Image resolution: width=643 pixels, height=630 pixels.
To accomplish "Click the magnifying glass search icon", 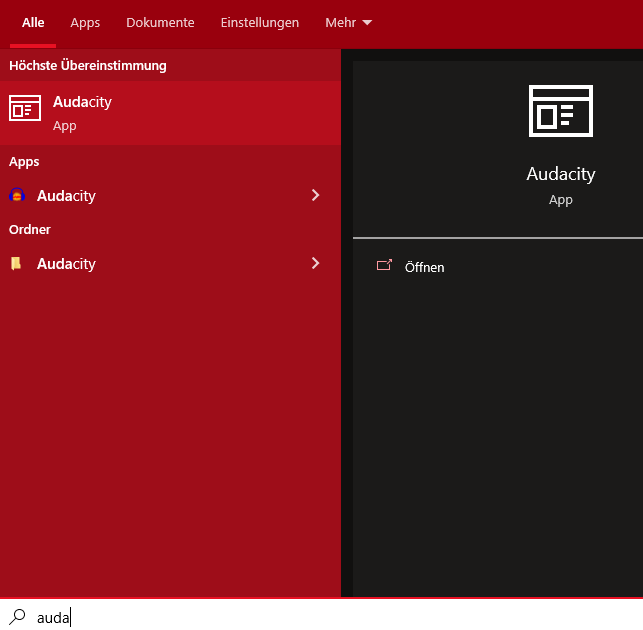I will point(17,617).
